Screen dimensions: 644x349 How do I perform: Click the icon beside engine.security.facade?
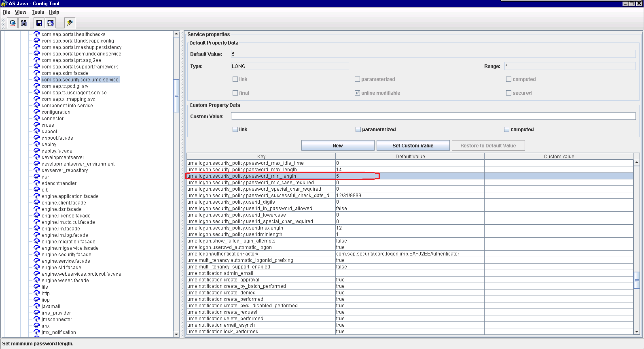coord(37,254)
